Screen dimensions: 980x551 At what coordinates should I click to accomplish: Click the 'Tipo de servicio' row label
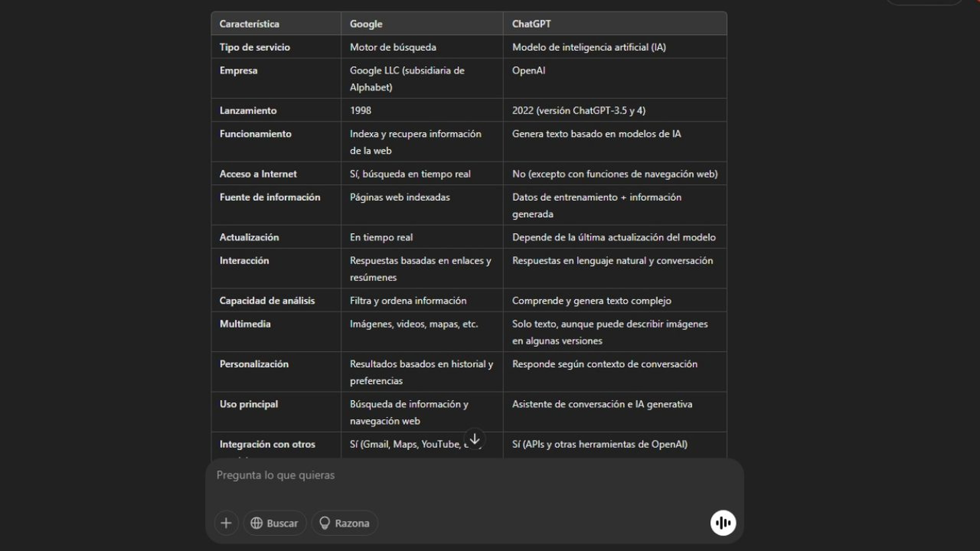254,47
